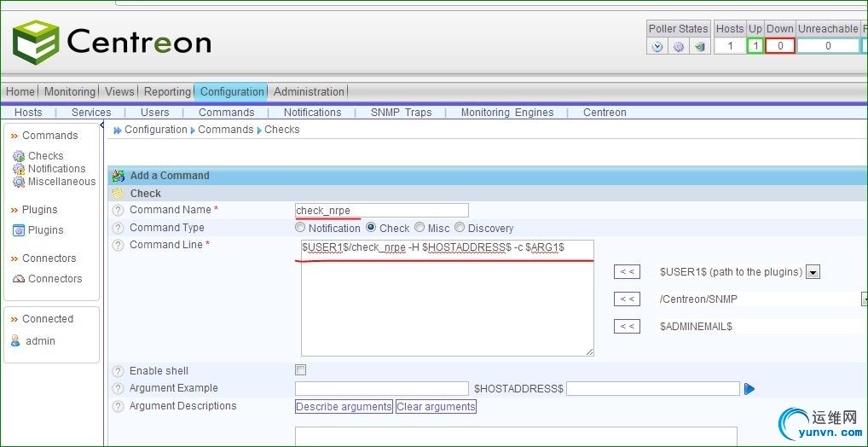The image size is (868, 447).
Task: Click the poller gear state icon
Action: (x=679, y=47)
